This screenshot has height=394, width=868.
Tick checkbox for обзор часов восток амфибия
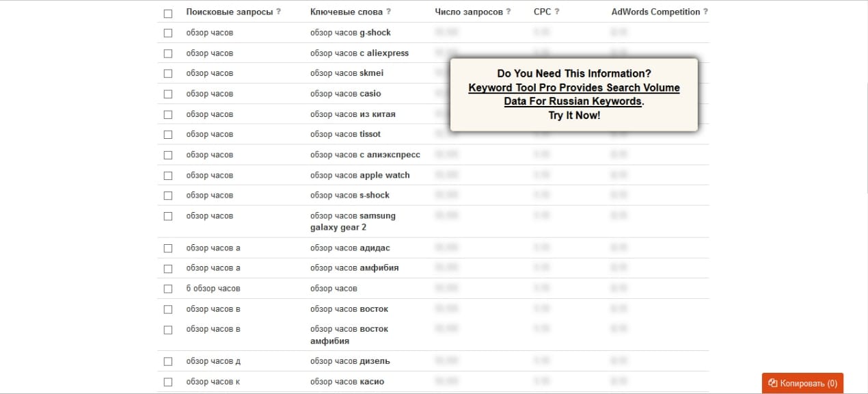click(168, 330)
